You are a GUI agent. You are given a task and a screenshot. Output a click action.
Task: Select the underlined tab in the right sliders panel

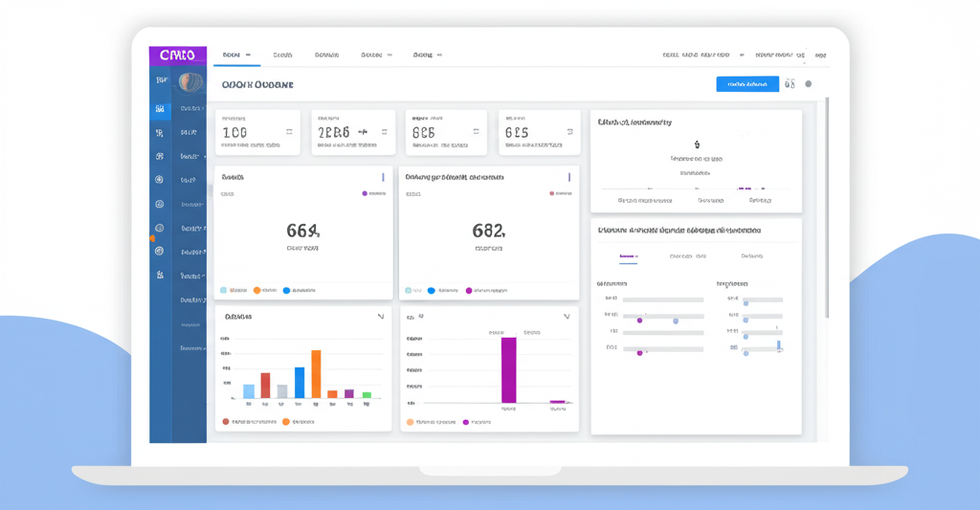pyautogui.click(x=628, y=256)
